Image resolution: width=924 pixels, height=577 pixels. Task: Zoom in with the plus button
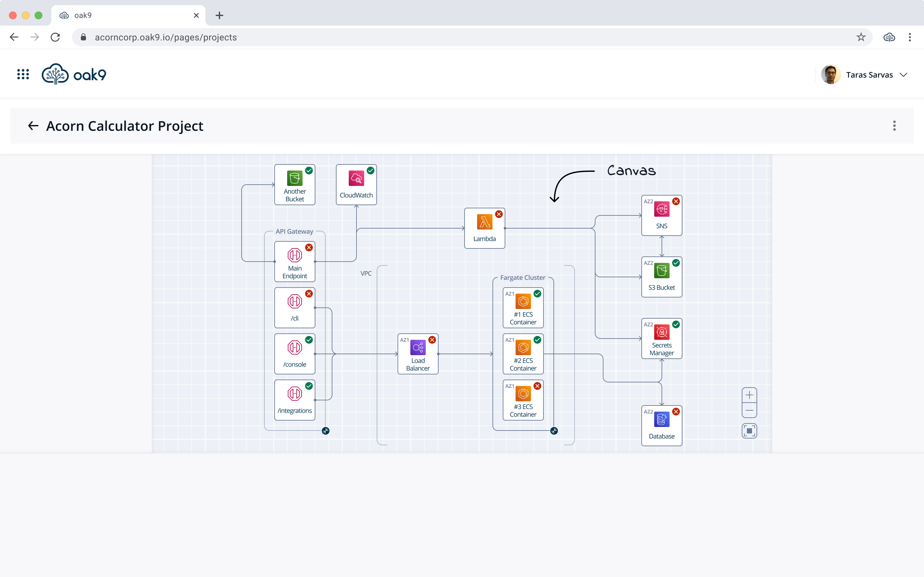pyautogui.click(x=749, y=395)
